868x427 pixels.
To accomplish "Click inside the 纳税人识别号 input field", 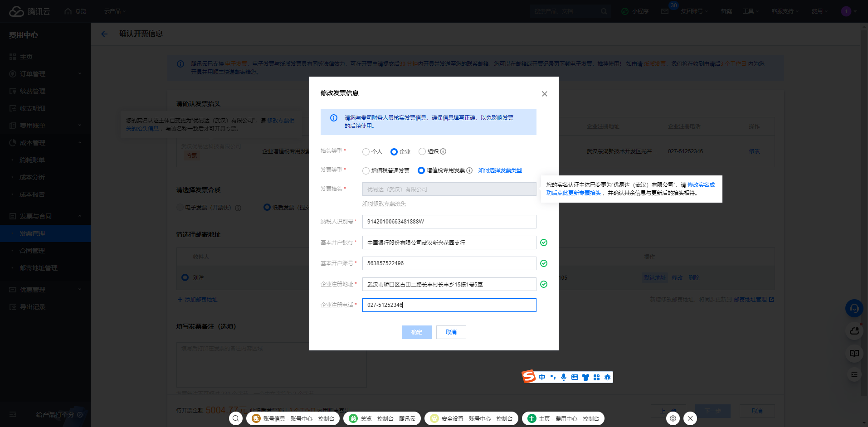I will (x=449, y=222).
